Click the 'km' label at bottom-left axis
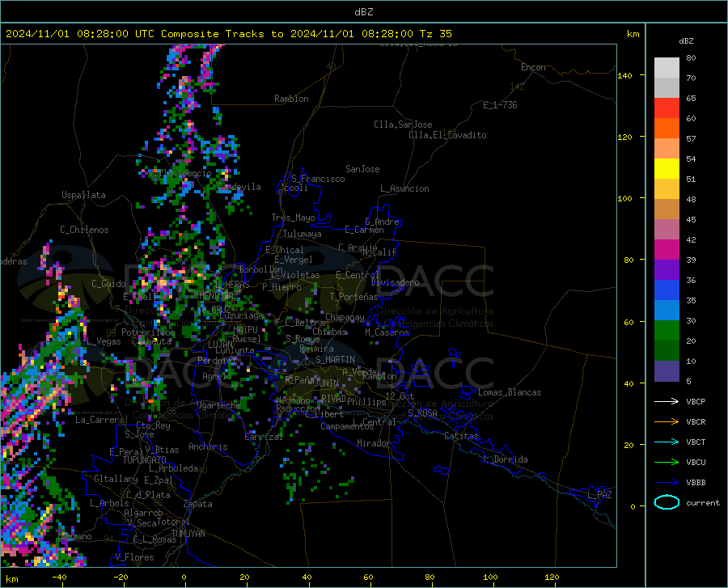728x588 pixels. click(11, 579)
